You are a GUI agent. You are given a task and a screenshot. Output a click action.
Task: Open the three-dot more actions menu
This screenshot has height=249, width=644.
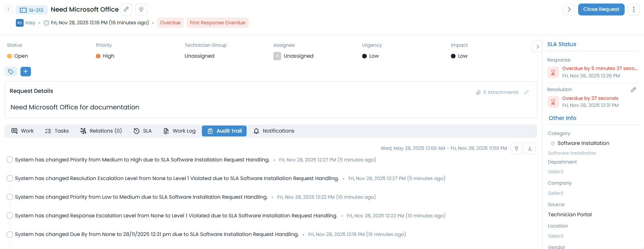click(633, 9)
